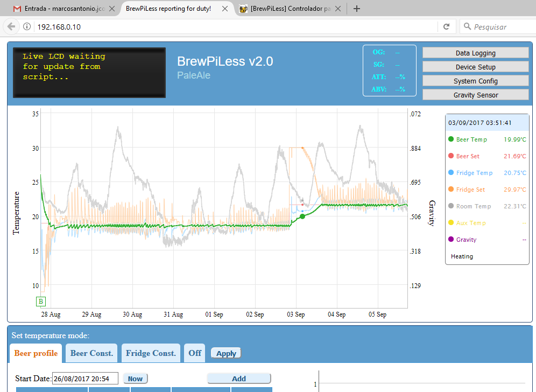536x392 pixels.
Task: Toggle Fridge Set orange legend dot
Action: pos(451,189)
